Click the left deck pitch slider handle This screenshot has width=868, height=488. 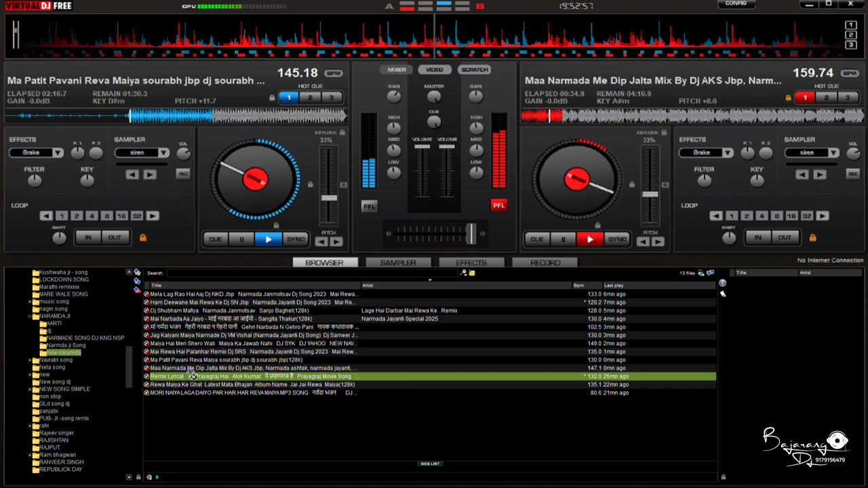(x=329, y=198)
